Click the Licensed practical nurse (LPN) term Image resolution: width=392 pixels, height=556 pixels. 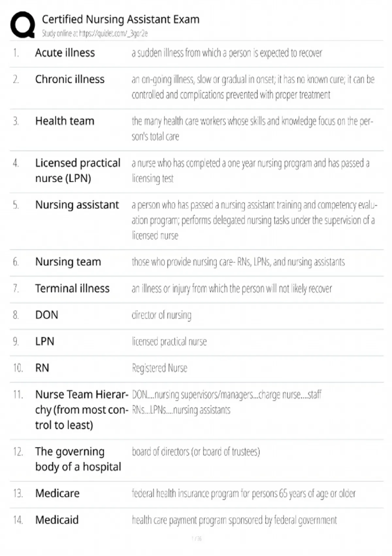click(x=78, y=170)
